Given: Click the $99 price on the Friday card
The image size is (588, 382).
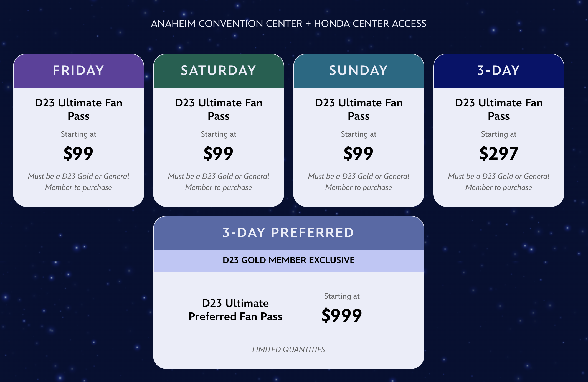Looking at the screenshot, I should pyautogui.click(x=78, y=153).
